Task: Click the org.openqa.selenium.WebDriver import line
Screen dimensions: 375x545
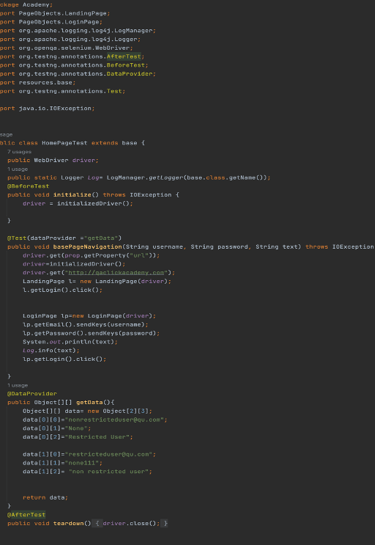Action: pos(66,48)
